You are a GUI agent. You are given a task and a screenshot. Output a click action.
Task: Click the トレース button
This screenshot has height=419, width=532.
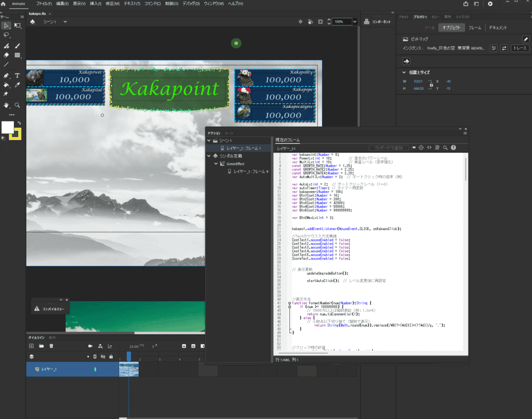pos(520,48)
